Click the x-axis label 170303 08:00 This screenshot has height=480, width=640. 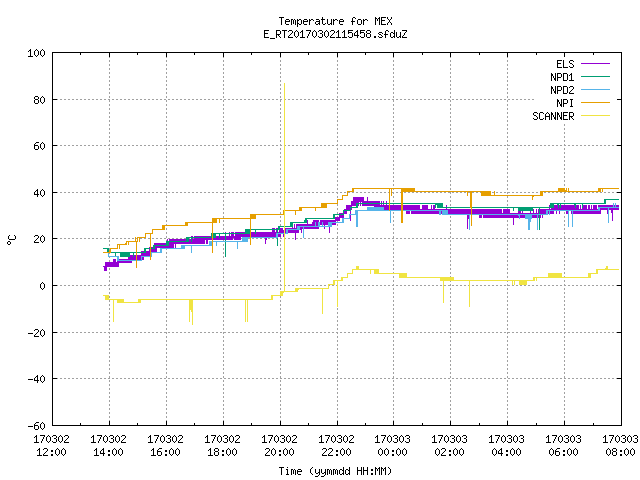pyautogui.click(x=620, y=446)
